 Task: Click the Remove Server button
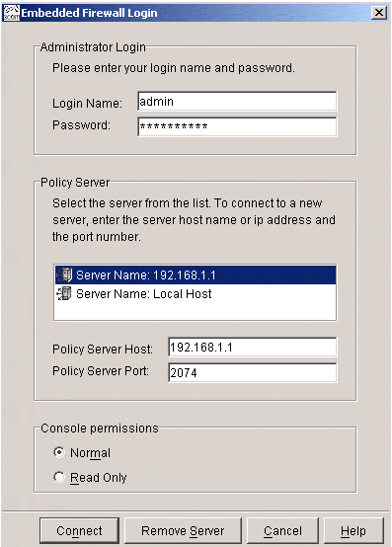tap(183, 530)
